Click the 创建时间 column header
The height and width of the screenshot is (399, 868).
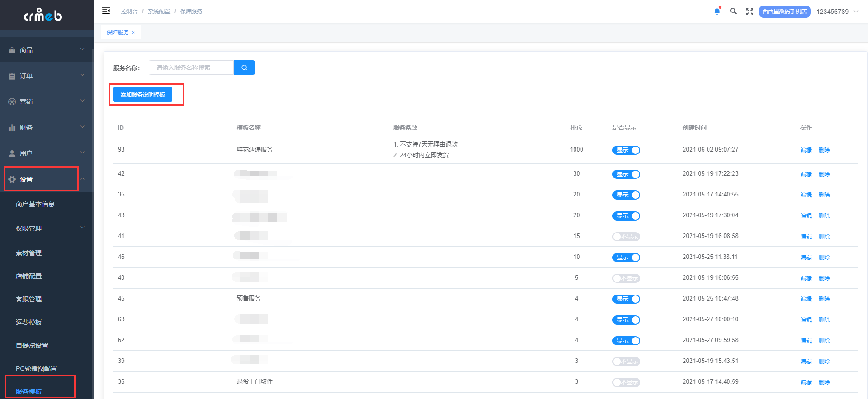tap(695, 128)
